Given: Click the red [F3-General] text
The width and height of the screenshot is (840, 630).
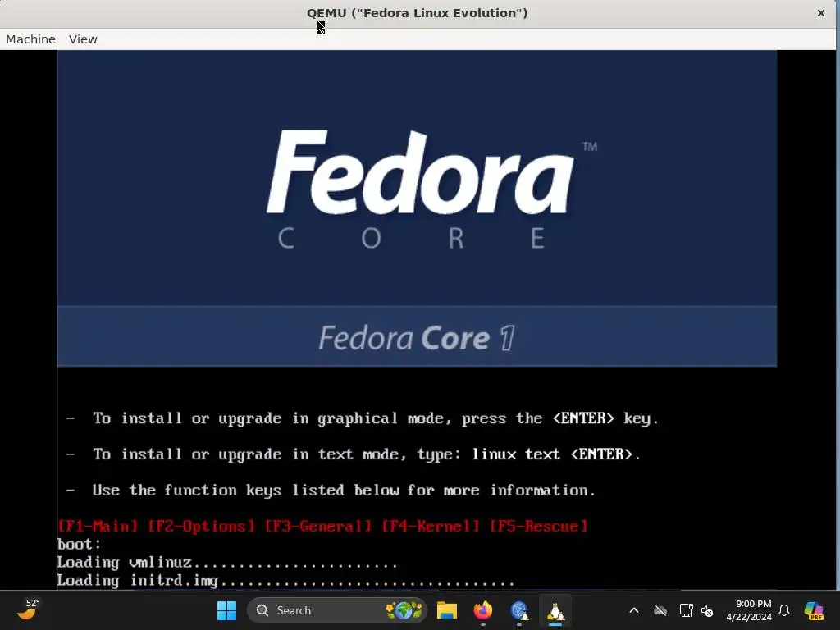Looking at the screenshot, I should 318,526.
